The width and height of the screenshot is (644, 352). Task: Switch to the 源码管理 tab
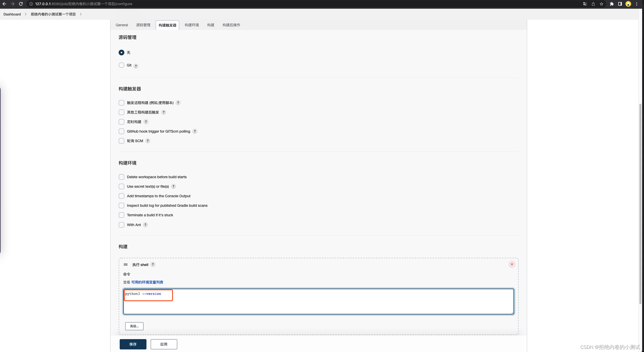click(143, 25)
